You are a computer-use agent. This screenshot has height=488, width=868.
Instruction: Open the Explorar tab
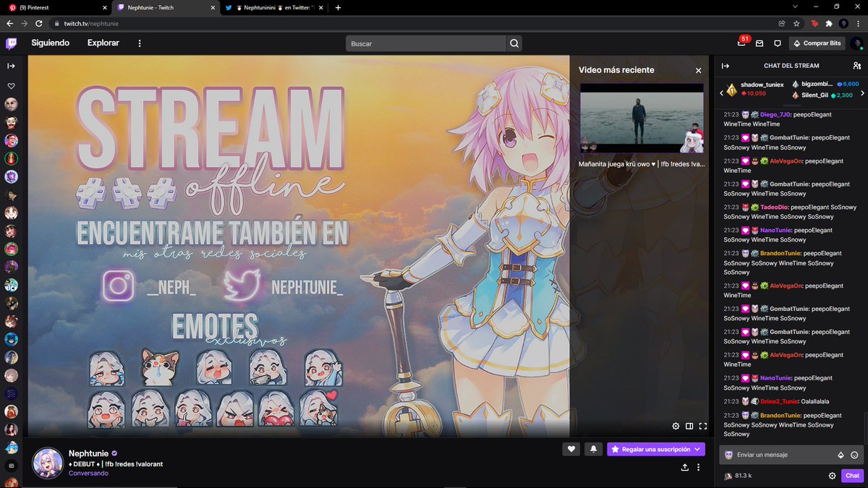(103, 43)
